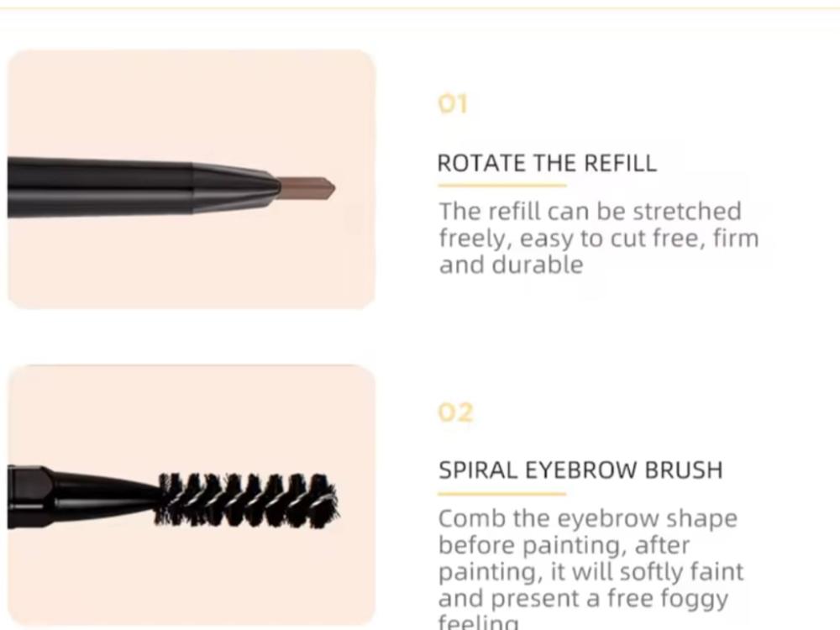
Task: Click the brown pencil refill tip
Action: click(x=307, y=188)
